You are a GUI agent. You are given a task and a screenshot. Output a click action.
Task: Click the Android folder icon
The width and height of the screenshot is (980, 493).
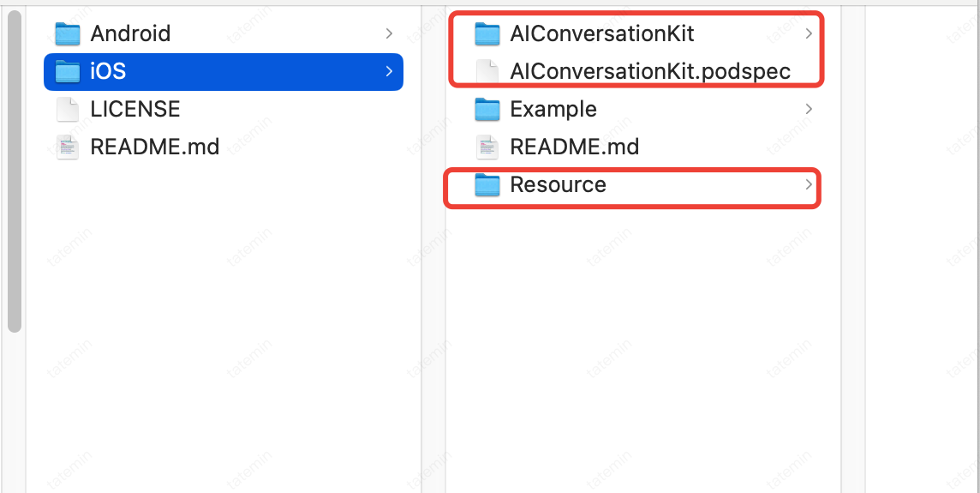pyautogui.click(x=68, y=33)
